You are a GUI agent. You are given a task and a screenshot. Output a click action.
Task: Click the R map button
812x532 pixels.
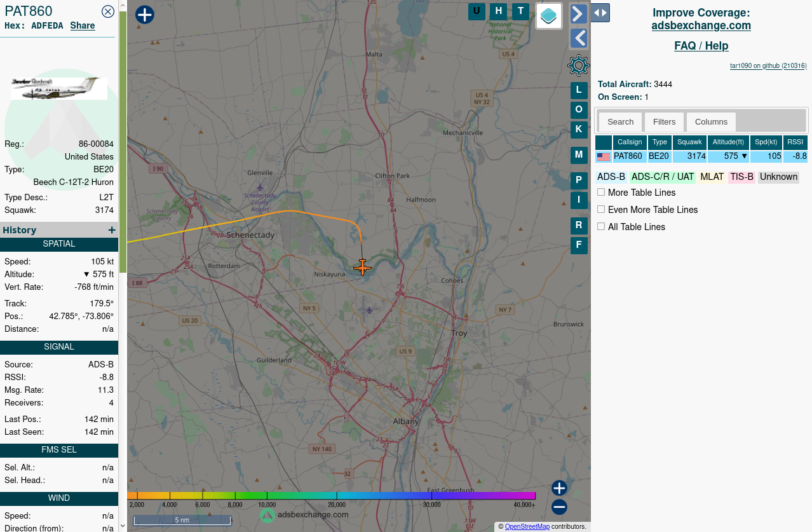pyautogui.click(x=579, y=226)
